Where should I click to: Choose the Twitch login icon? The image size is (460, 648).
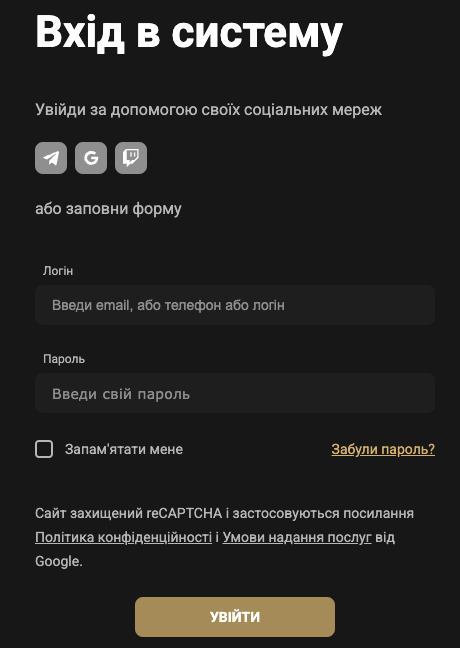(x=131, y=158)
